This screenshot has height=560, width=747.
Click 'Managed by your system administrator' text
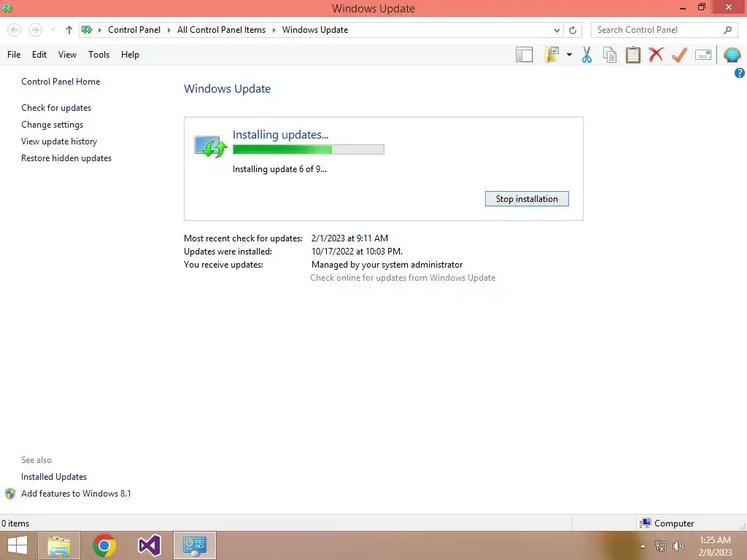[387, 265]
